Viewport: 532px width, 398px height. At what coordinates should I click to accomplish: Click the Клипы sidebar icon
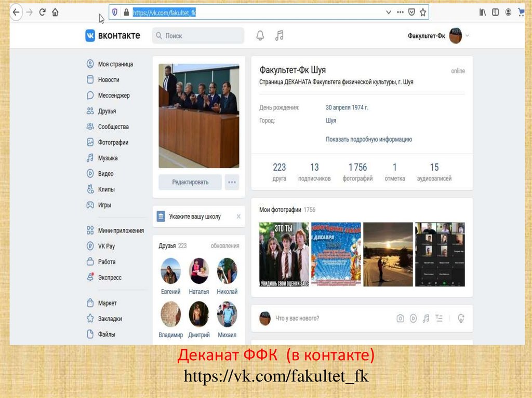coord(90,189)
